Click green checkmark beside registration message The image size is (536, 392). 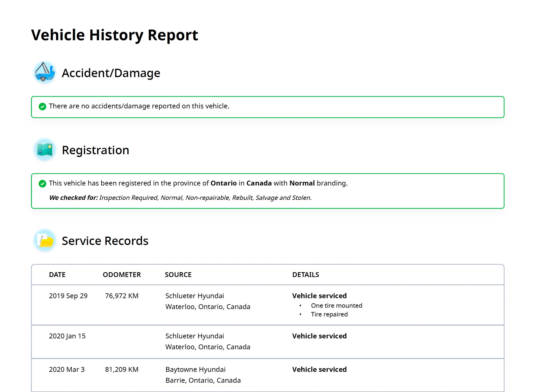tap(42, 183)
